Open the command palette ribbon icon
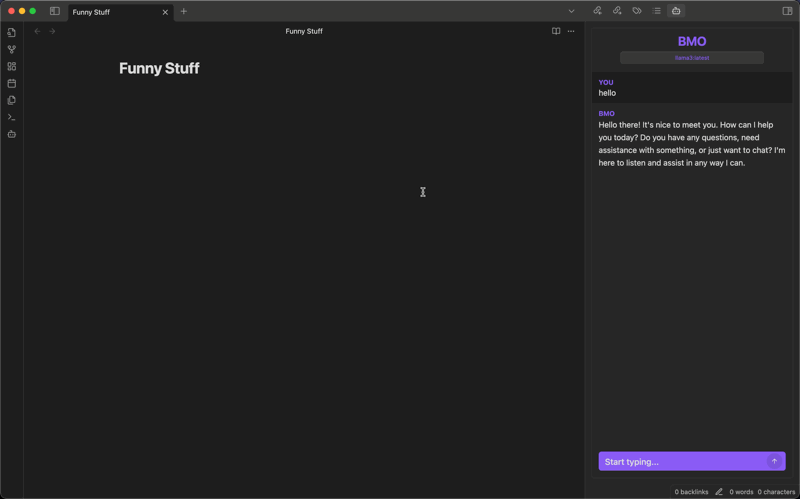Screen dimensions: 800x499 point(12,117)
